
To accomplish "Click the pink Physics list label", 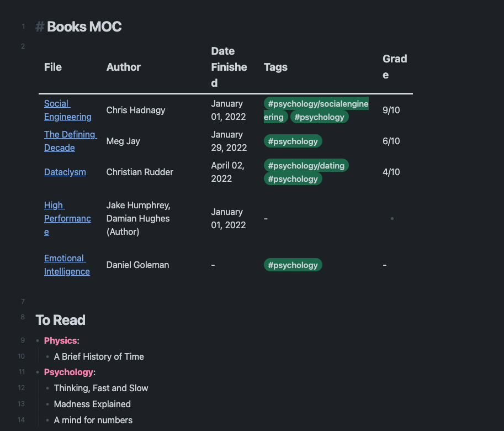I will click(60, 340).
